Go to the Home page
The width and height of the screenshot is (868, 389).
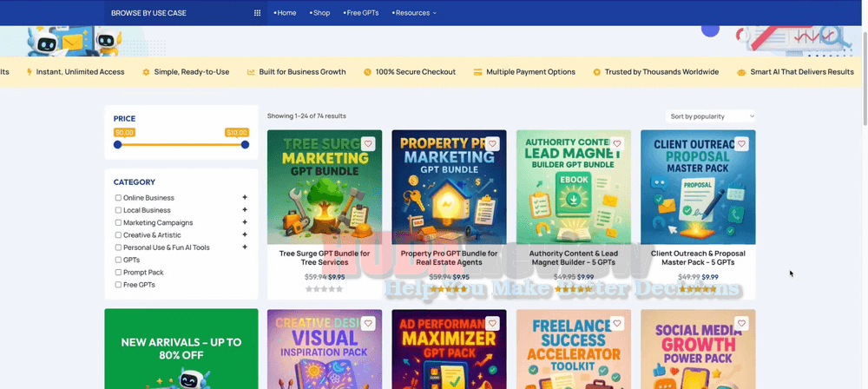pos(285,13)
